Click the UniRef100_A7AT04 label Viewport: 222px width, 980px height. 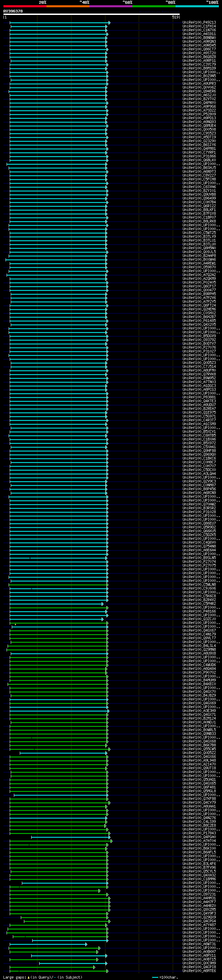click(x=199, y=841)
